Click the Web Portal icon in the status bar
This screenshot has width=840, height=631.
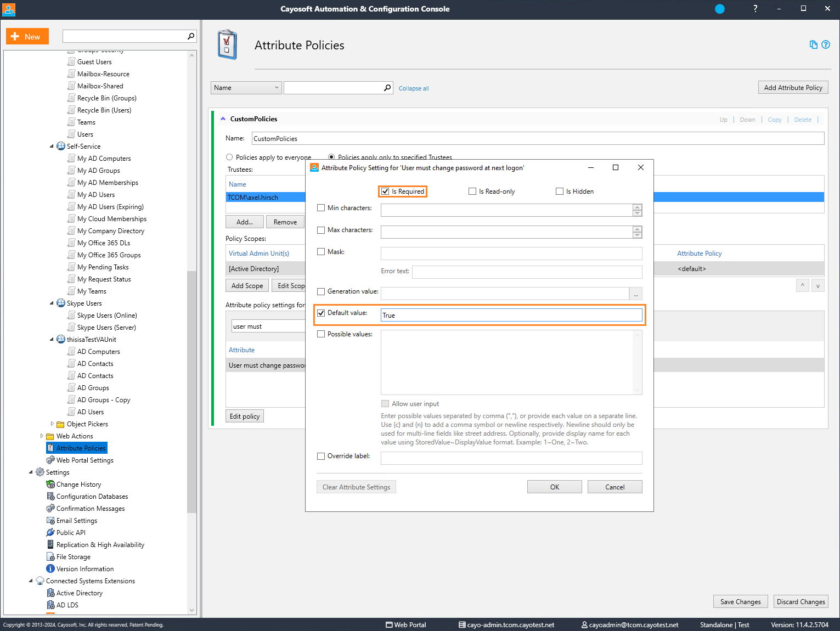tap(389, 625)
